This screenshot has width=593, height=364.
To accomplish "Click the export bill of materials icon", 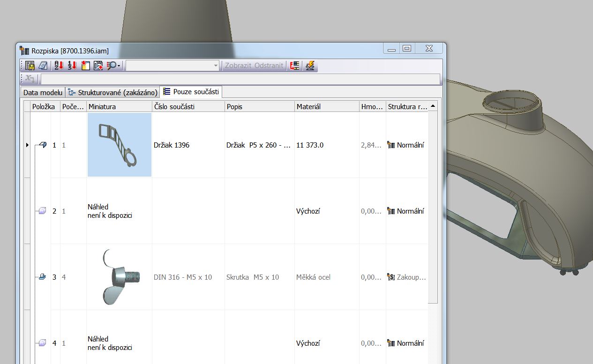I will tap(30, 66).
